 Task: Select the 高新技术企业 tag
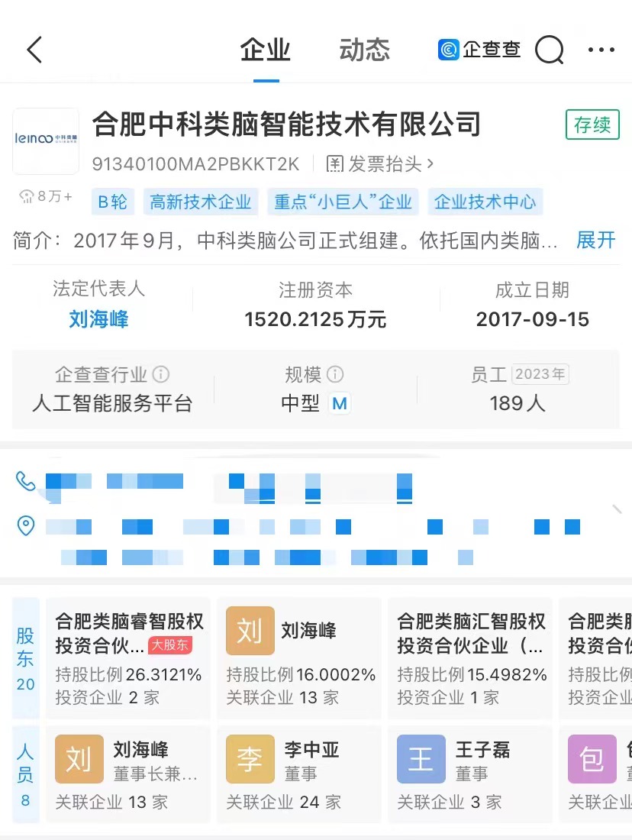click(x=201, y=202)
